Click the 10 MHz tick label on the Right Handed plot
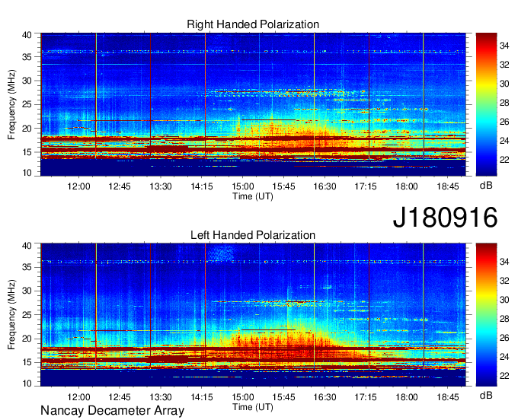Viewport: 518px width, 420px height. pyautogui.click(x=27, y=173)
